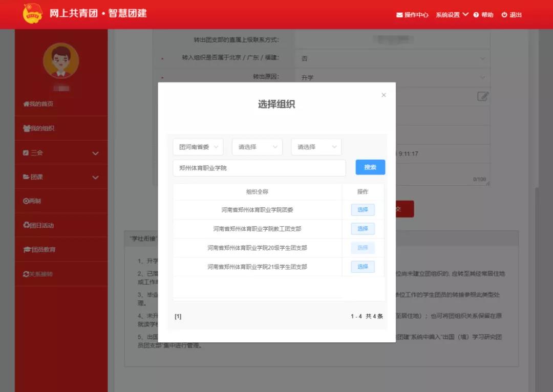Open the second 请选择 dropdown
The width and height of the screenshot is (553, 392).
257,147
